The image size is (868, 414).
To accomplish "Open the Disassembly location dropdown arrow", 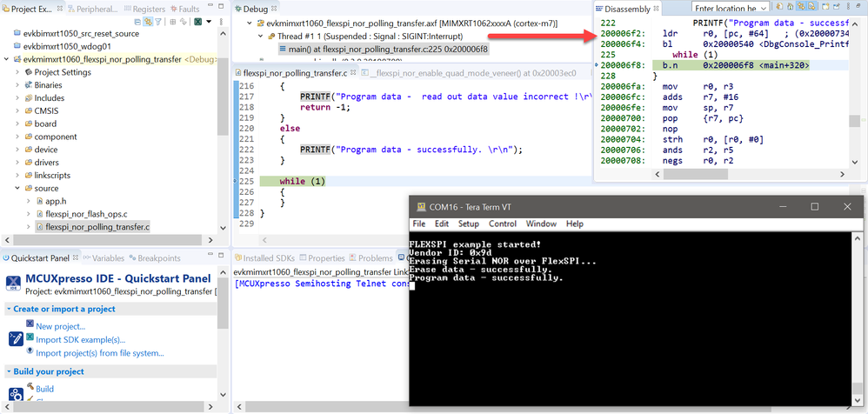I will [764, 9].
